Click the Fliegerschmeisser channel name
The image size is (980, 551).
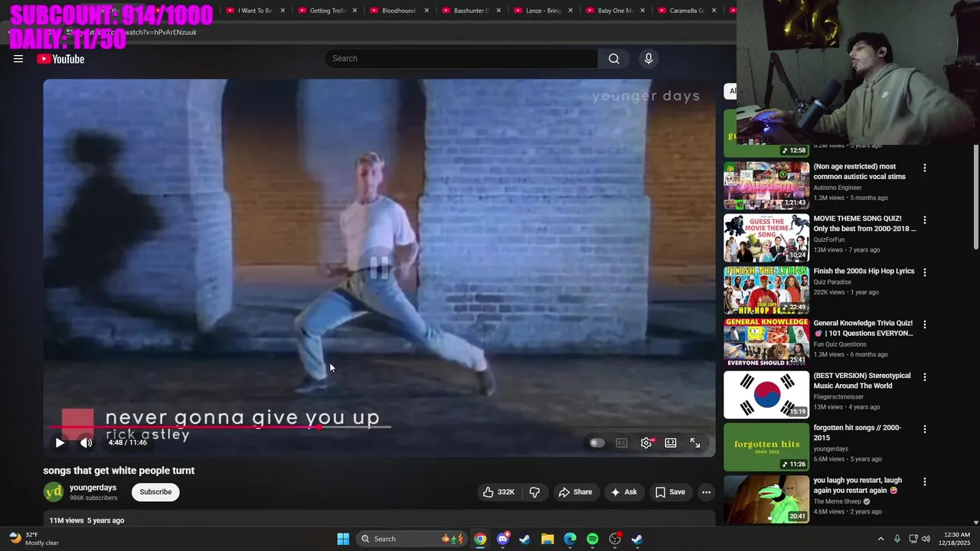(838, 396)
